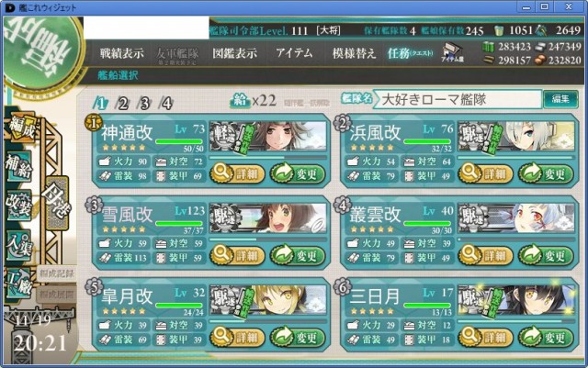This screenshot has width=588, height=368.
Task: Open 図鑑表示 encyclopedia menu item
Action: (x=235, y=53)
